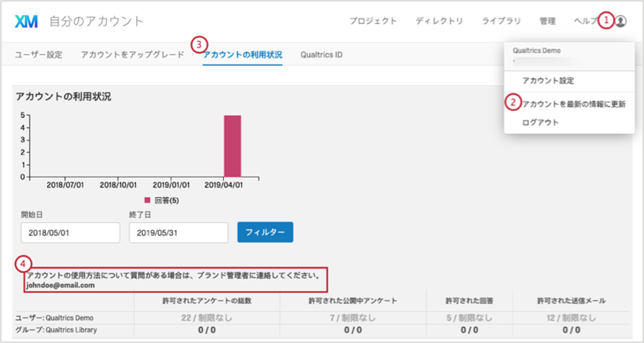Click the アカウントの利用状況 section heading
This screenshot has height=343, width=644.
[63, 97]
